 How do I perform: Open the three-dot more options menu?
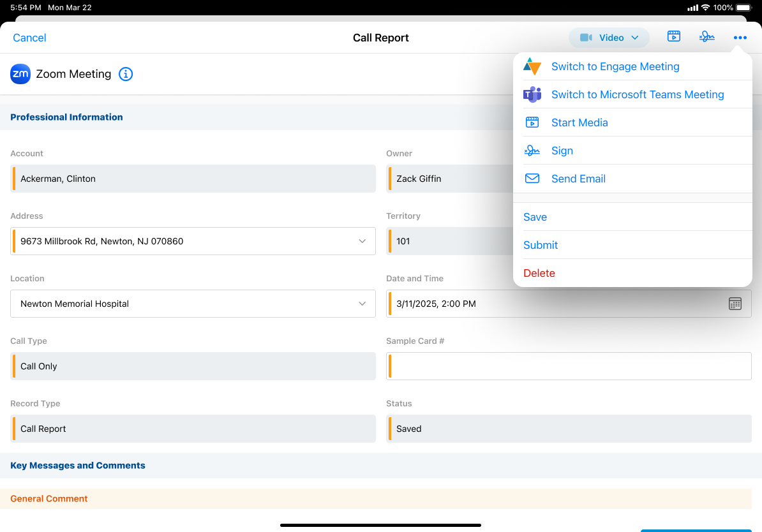[740, 38]
